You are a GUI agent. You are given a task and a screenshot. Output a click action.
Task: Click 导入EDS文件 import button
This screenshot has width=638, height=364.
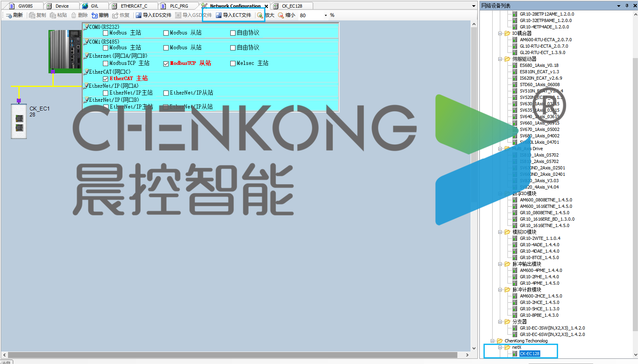(154, 15)
